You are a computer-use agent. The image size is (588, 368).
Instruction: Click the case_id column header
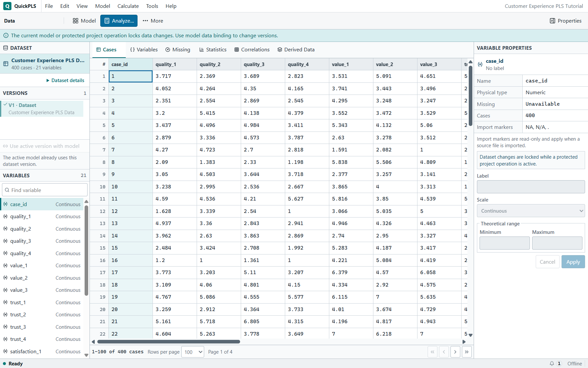131,64
